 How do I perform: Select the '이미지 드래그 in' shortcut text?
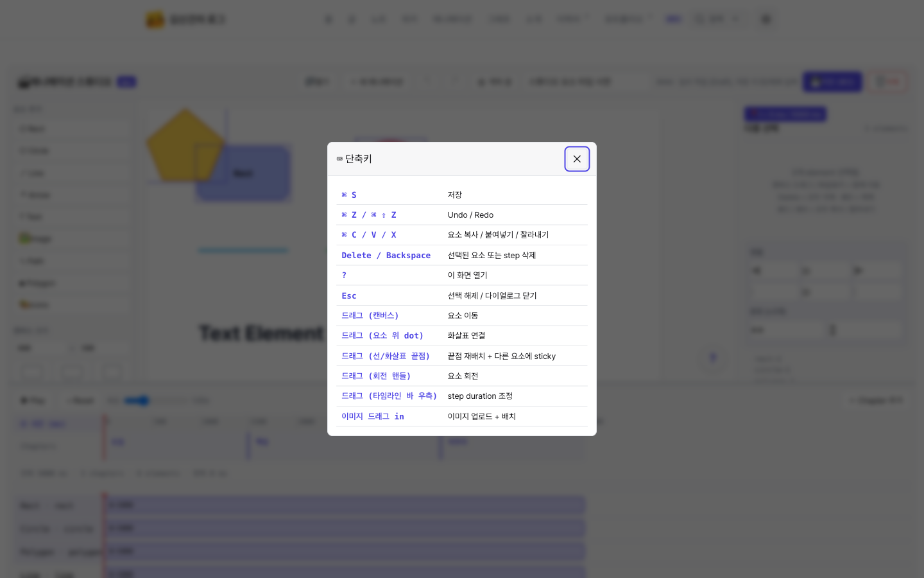click(x=373, y=417)
